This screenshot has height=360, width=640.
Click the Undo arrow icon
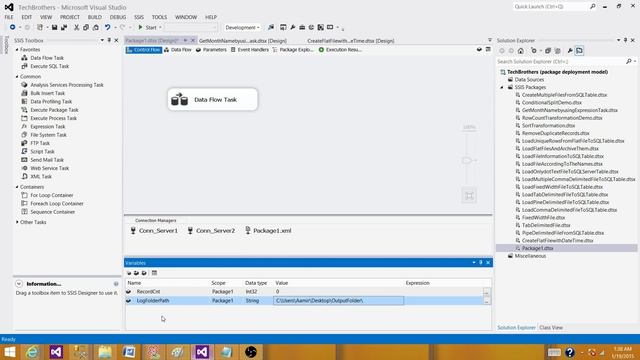(107, 27)
